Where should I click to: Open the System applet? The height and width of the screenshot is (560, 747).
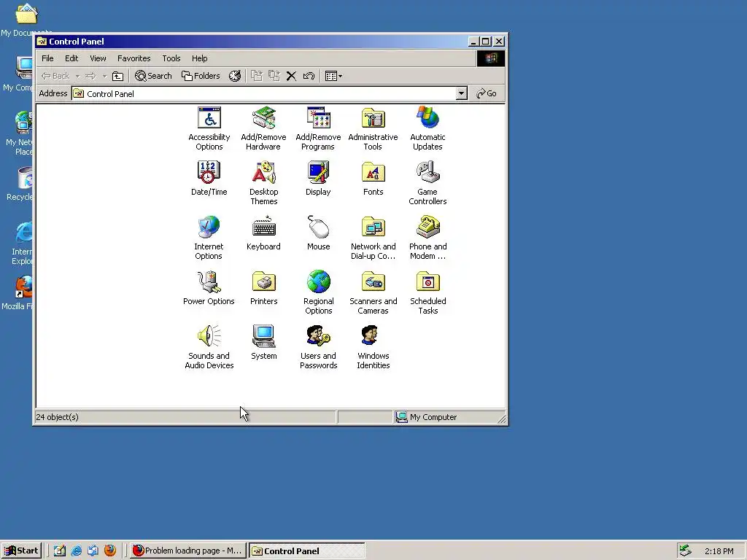(x=263, y=343)
